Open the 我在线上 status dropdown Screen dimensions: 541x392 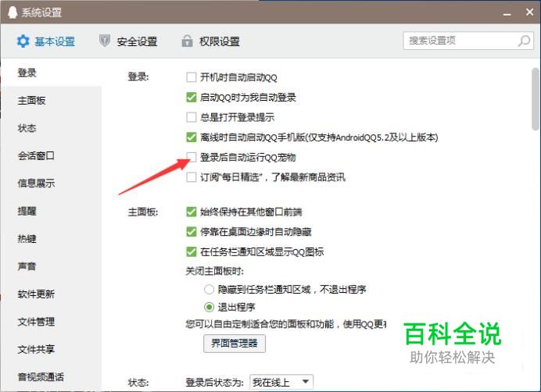click(281, 382)
